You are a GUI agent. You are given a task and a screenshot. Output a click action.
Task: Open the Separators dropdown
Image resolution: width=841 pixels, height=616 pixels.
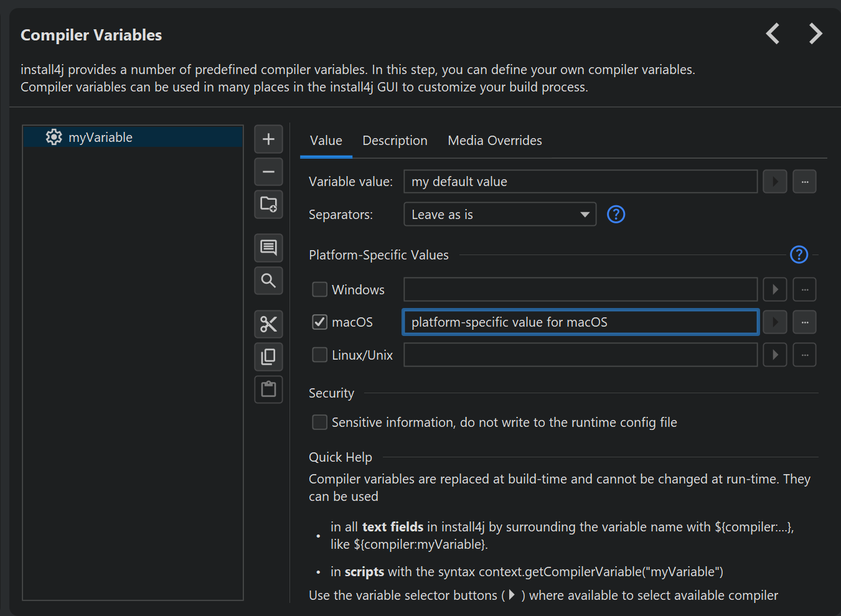pos(500,215)
